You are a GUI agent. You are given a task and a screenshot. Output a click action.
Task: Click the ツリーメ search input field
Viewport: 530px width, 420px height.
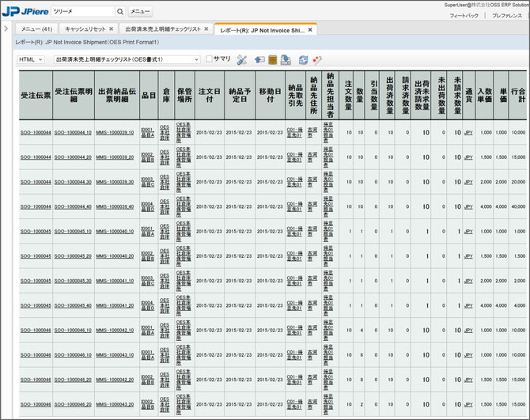(x=83, y=12)
